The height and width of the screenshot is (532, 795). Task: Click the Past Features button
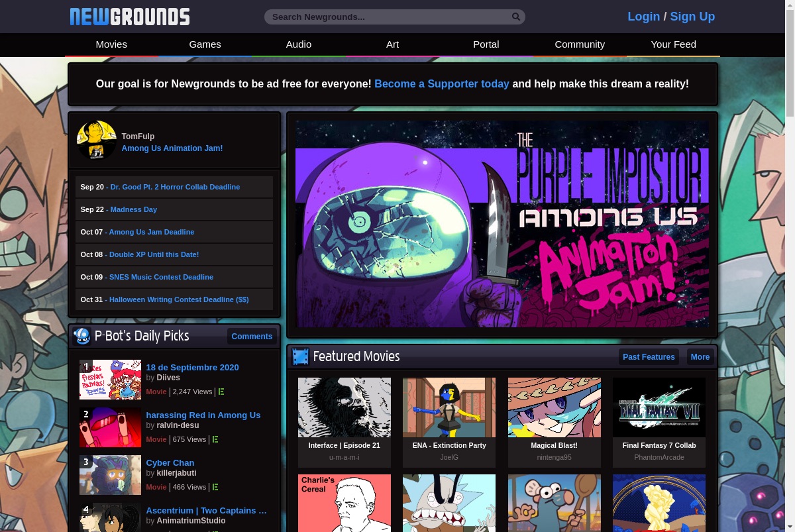click(649, 357)
